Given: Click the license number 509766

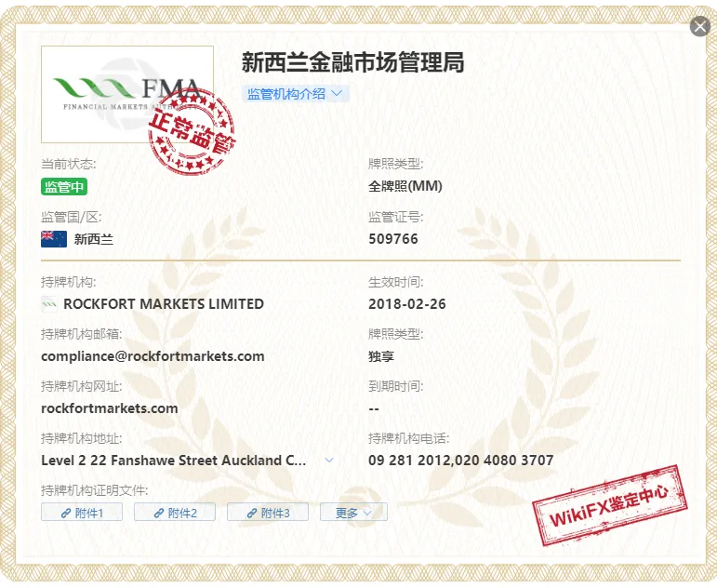Looking at the screenshot, I should click(393, 239).
